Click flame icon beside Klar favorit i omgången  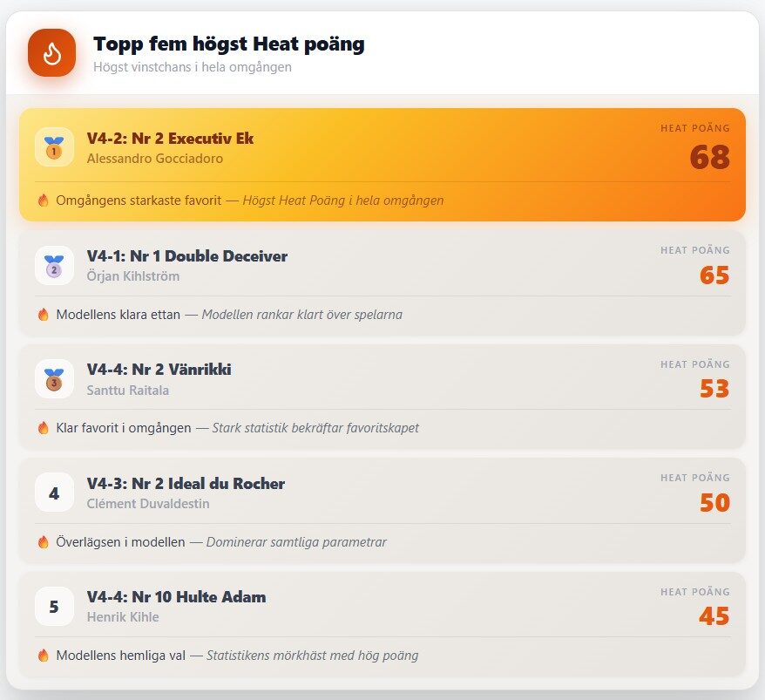pos(44,428)
